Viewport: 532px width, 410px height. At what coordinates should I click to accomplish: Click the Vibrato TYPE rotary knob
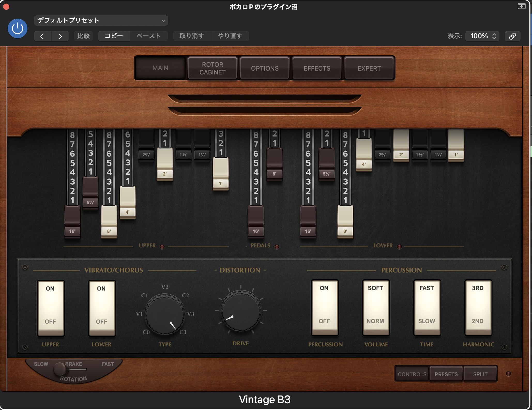pyautogui.click(x=165, y=314)
